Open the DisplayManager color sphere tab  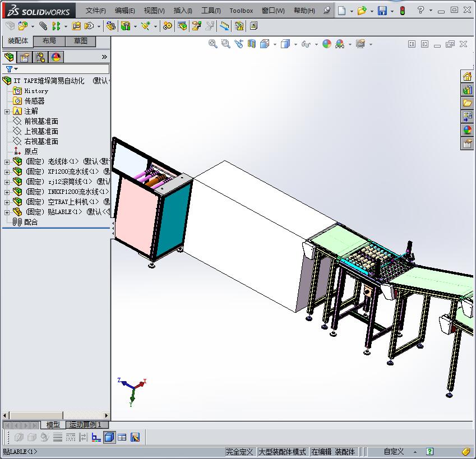click(56, 57)
